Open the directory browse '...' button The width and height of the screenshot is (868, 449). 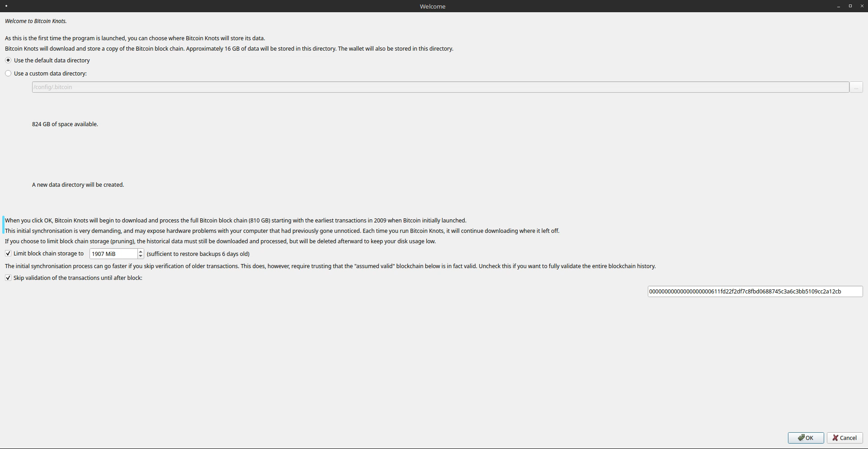[856, 87]
